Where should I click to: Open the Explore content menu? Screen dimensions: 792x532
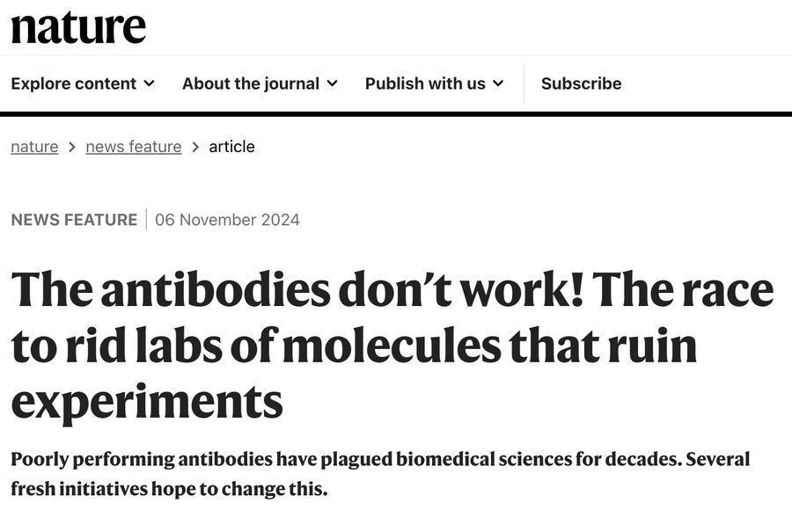pos(74,84)
